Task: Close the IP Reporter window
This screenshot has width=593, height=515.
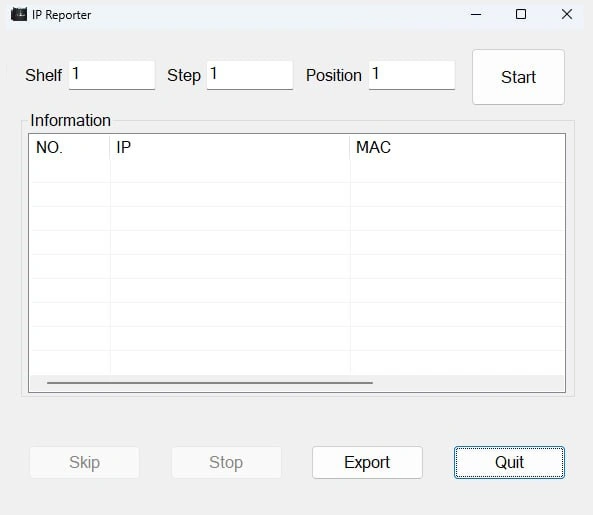Action: pos(567,14)
